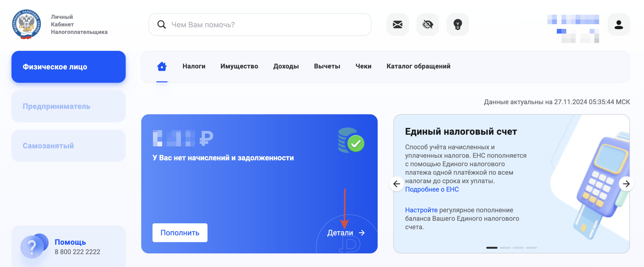This screenshot has height=267, width=644.
Task: Click 'Личный Кабинет Налогоплательщика' title
Action: click(x=79, y=24)
